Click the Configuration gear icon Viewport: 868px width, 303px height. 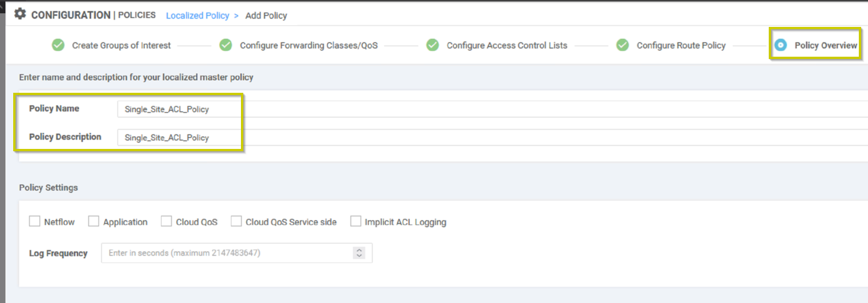point(20,14)
